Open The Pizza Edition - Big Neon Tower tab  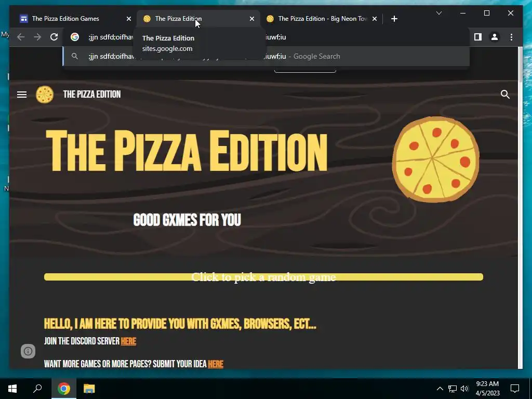(x=322, y=19)
